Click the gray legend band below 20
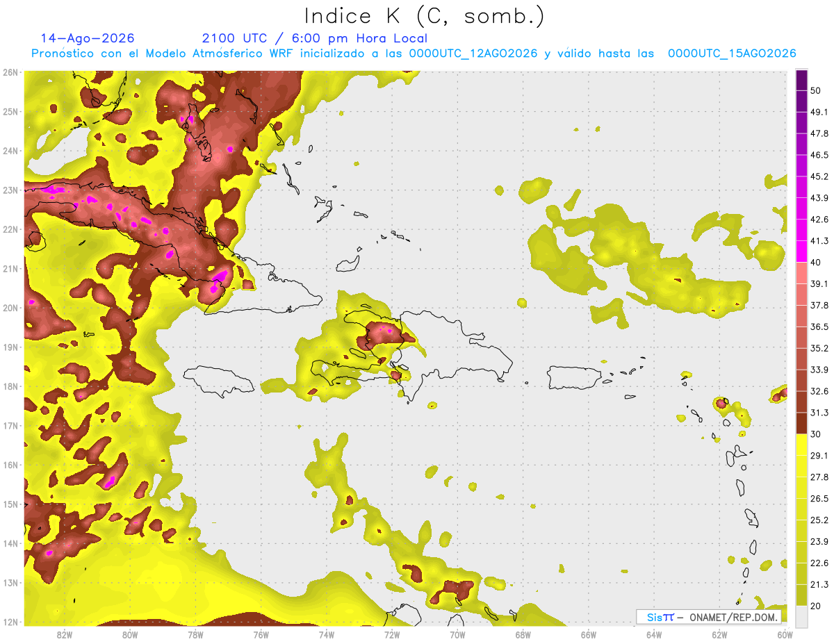The width and height of the screenshot is (834, 644). coord(801,616)
